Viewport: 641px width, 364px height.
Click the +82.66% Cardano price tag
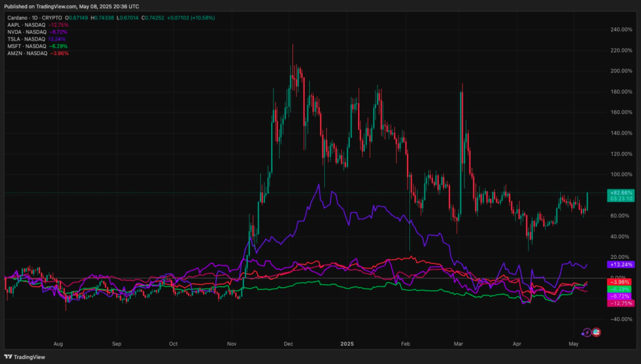620,196
